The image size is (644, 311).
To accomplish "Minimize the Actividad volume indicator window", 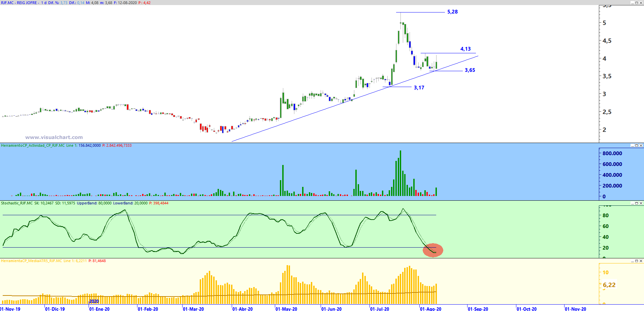I will [x=632, y=145].
